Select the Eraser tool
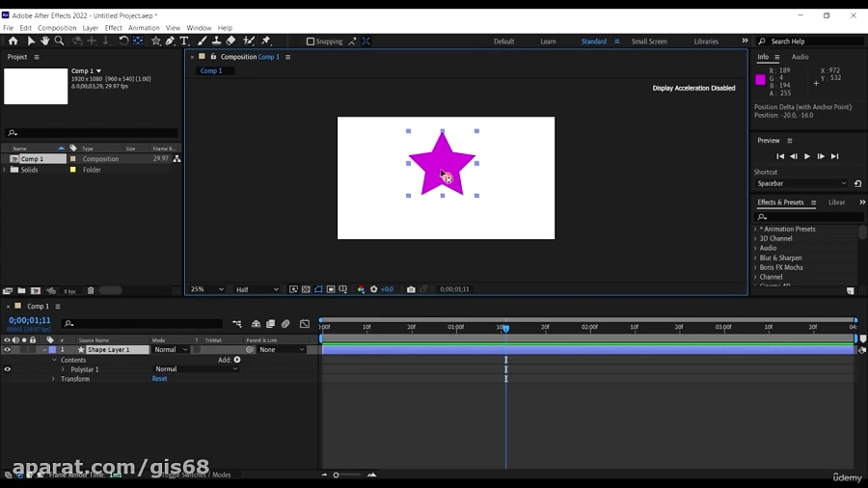 point(231,41)
